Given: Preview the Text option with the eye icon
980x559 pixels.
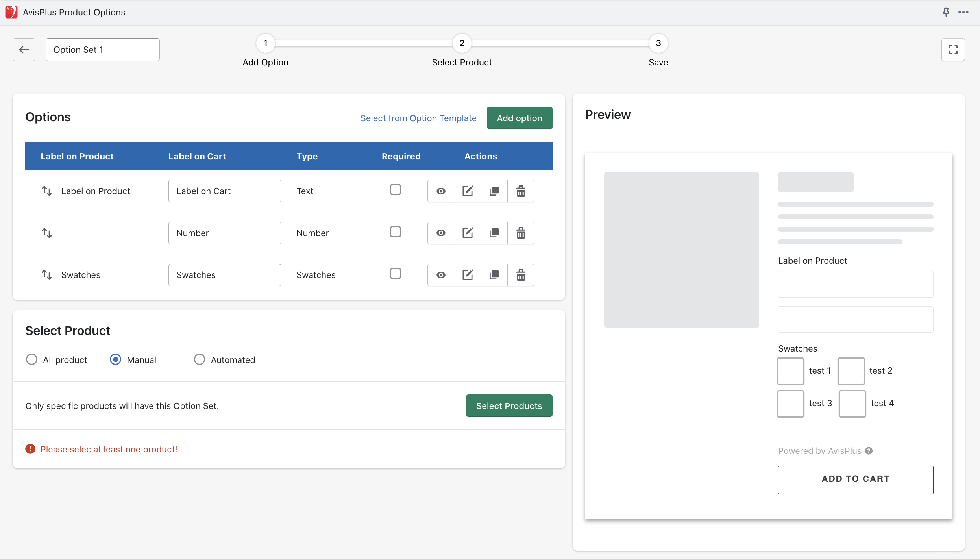Looking at the screenshot, I should (x=441, y=191).
